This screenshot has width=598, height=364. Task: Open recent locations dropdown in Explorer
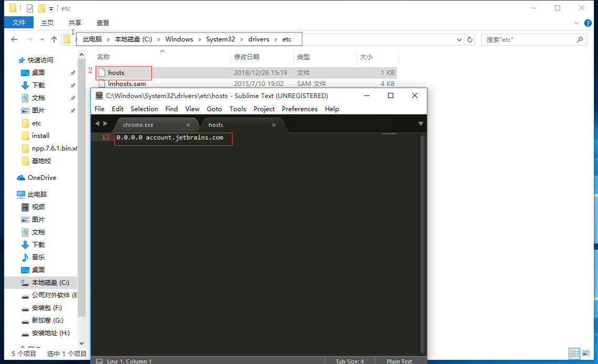42,40
